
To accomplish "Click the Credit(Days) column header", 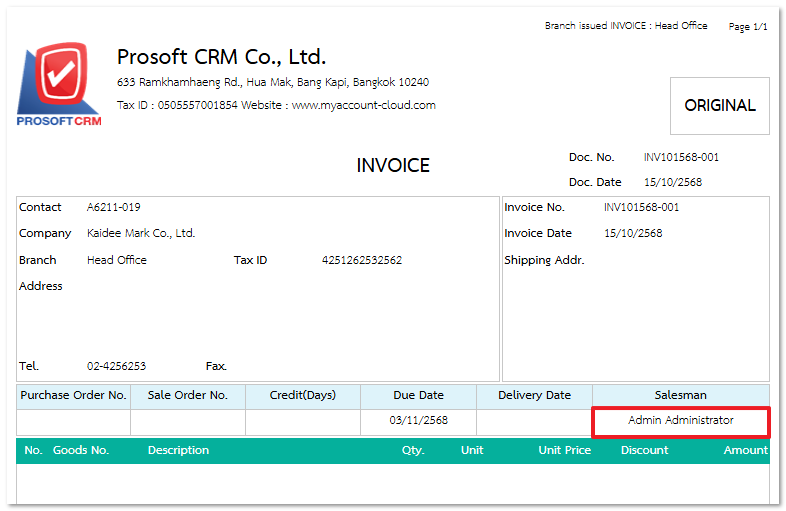I will pos(303,395).
